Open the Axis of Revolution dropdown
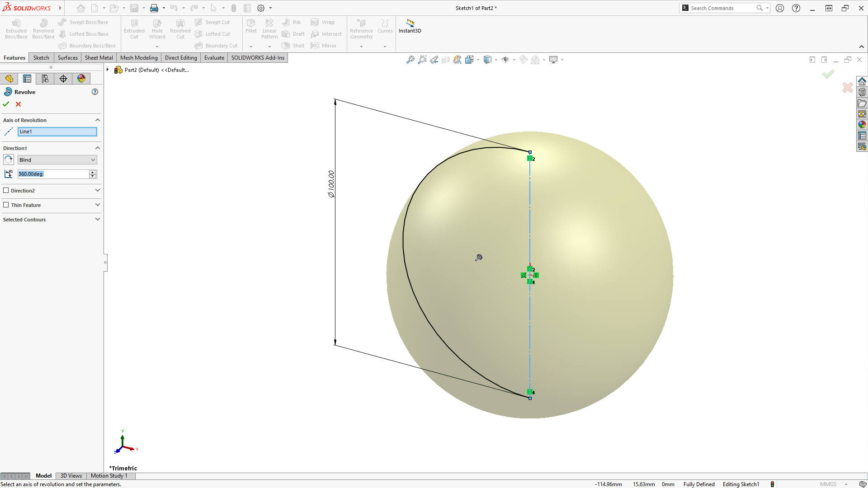 pyautogui.click(x=97, y=120)
